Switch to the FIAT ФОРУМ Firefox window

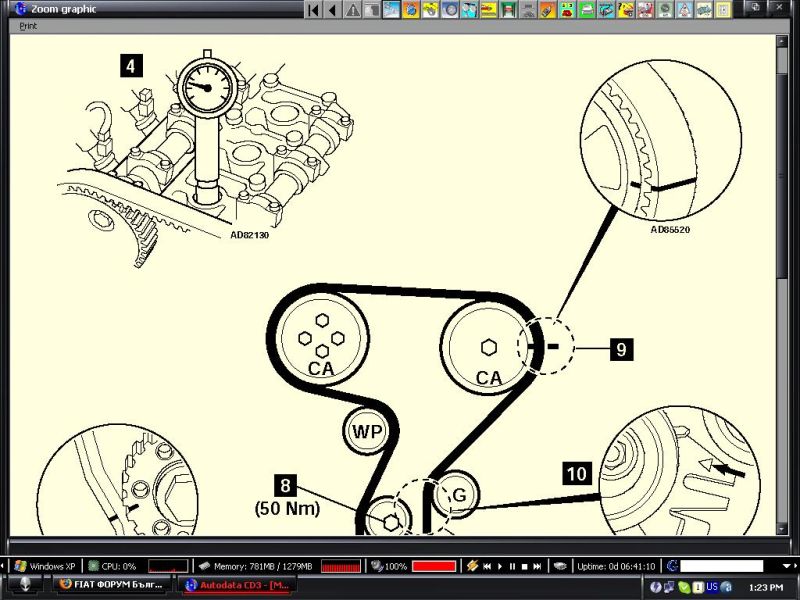[111, 585]
